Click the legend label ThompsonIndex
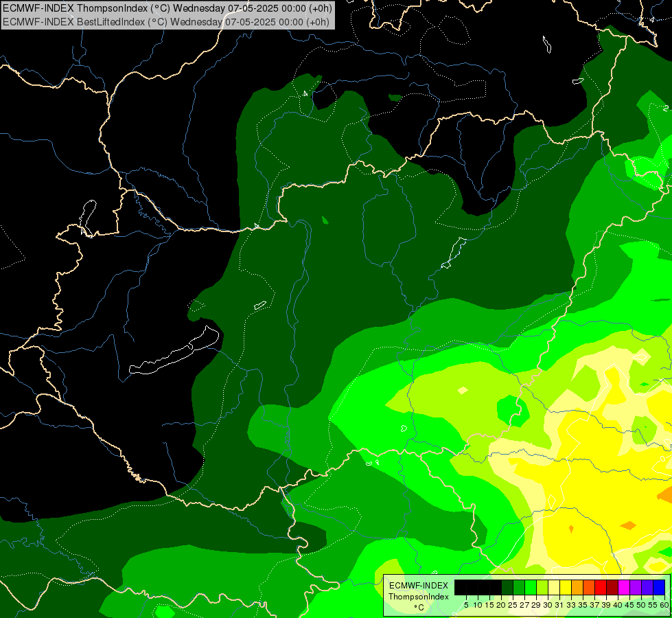The width and height of the screenshot is (672, 618). (x=418, y=597)
